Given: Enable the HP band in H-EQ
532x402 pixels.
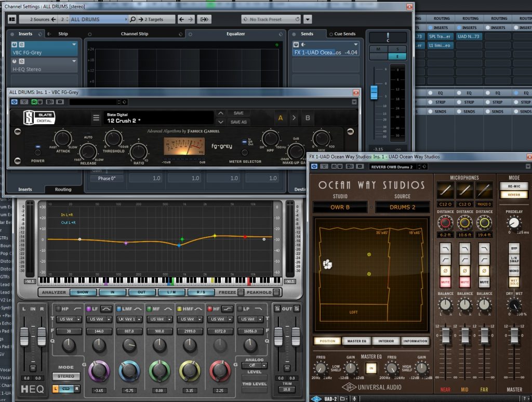Looking at the screenshot, I should [58, 309].
